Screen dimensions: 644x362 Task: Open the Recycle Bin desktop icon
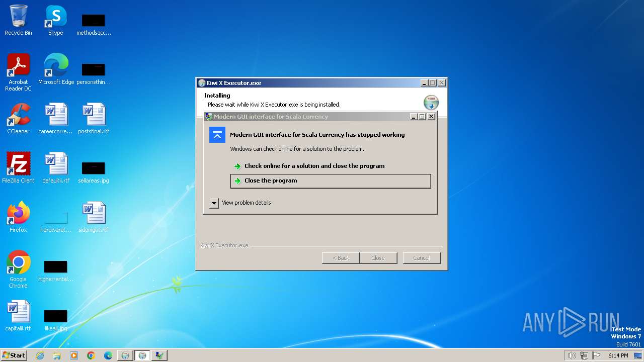tap(18, 20)
